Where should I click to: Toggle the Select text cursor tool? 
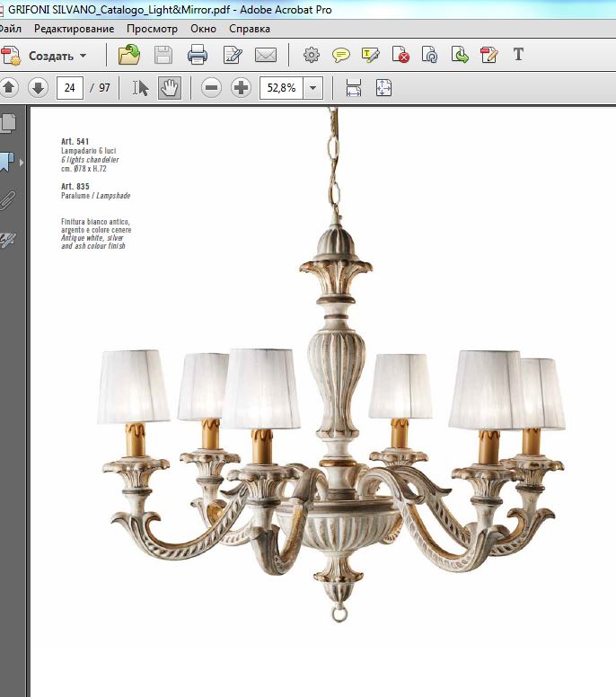pos(140,87)
